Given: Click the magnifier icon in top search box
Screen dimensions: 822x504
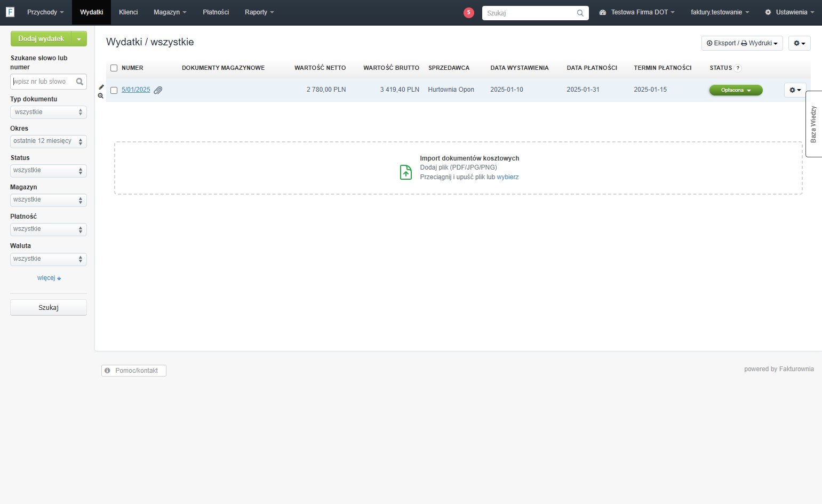Looking at the screenshot, I should [x=580, y=13].
